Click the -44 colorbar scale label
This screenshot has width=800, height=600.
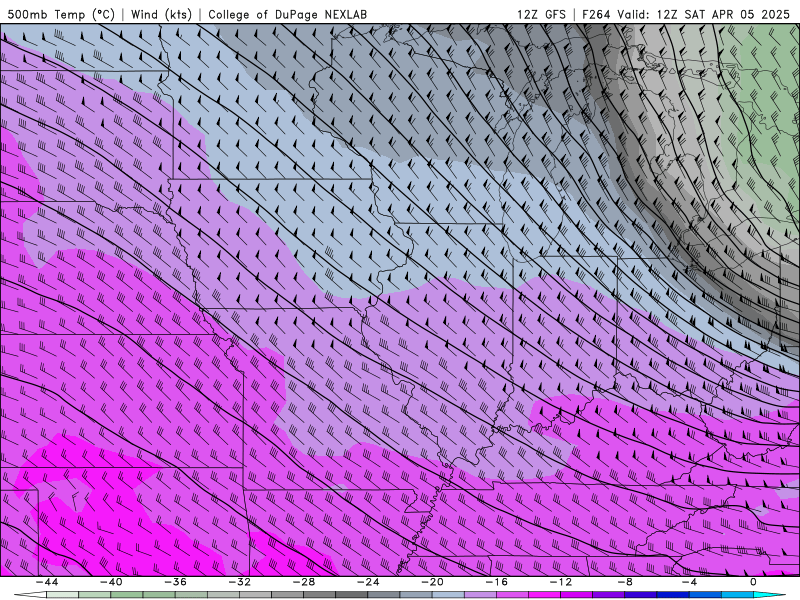[47, 582]
